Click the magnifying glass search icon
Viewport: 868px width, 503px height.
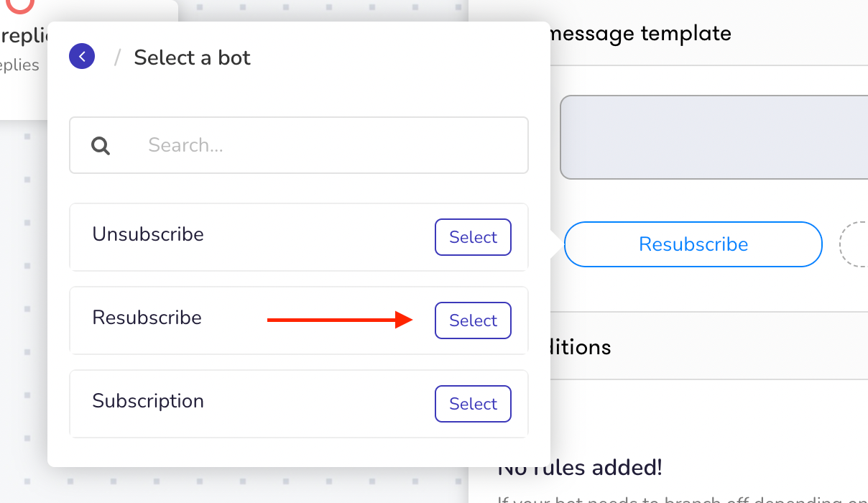pyautogui.click(x=101, y=146)
